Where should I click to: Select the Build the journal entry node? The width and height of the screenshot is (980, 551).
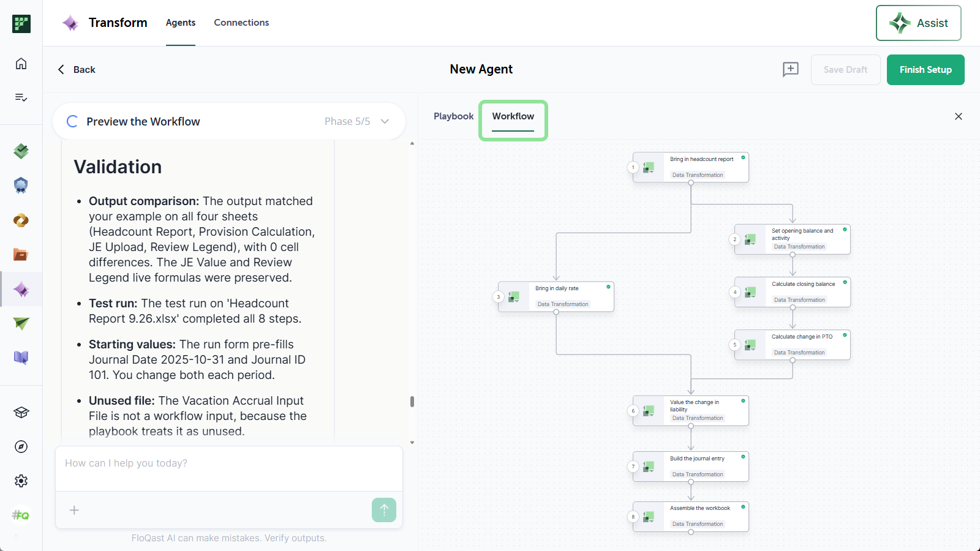pyautogui.click(x=691, y=467)
